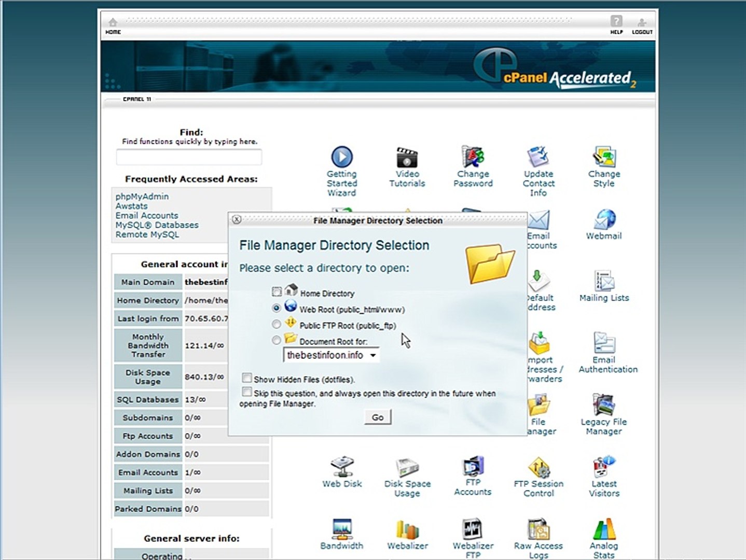View the Latest Visitors icon

(x=604, y=467)
